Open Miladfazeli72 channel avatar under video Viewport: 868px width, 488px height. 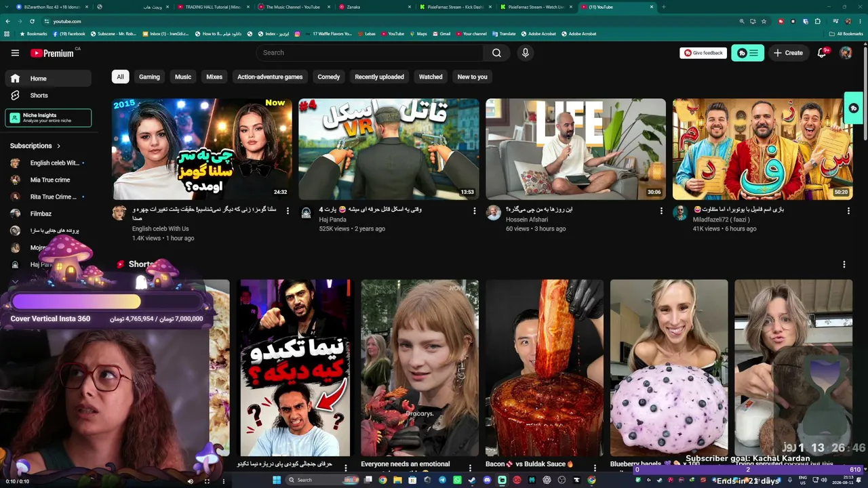pos(680,213)
